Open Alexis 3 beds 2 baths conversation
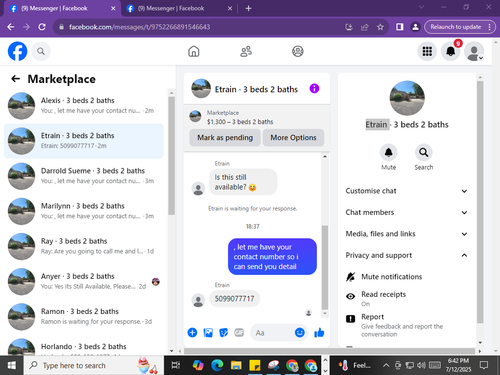Viewport: 500px width, 375px height. click(x=84, y=106)
